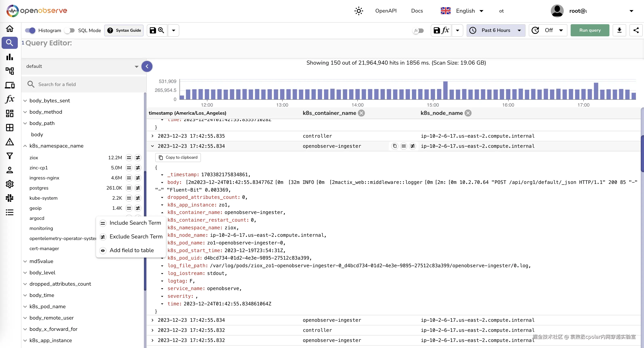The height and width of the screenshot is (348, 644).
Task: Switch theme with the sun icon
Action: (x=359, y=11)
